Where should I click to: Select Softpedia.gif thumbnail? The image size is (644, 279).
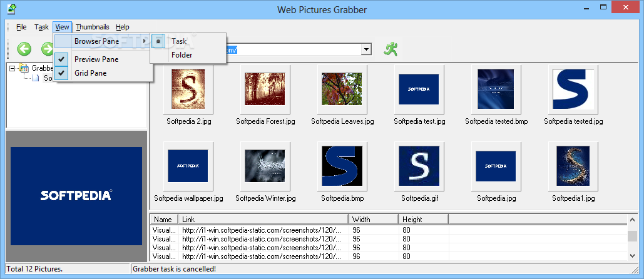419,166
